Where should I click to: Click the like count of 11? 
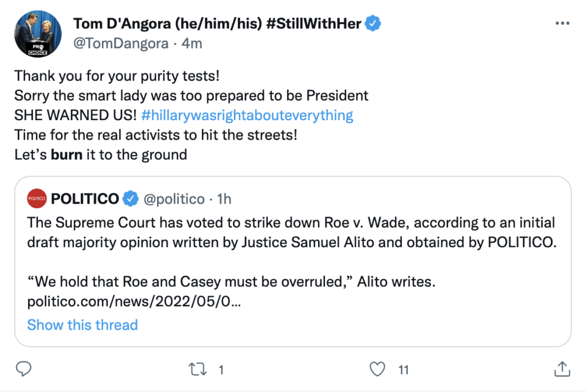pos(403,370)
